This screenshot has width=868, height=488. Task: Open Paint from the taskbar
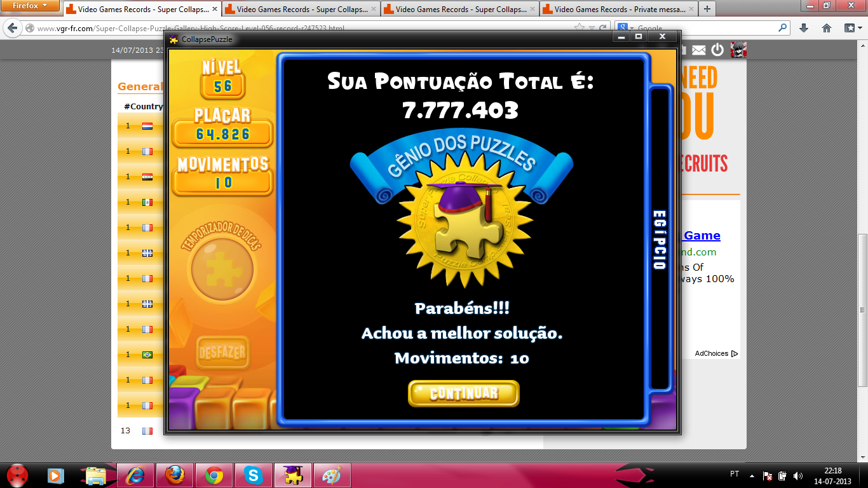[x=332, y=475]
